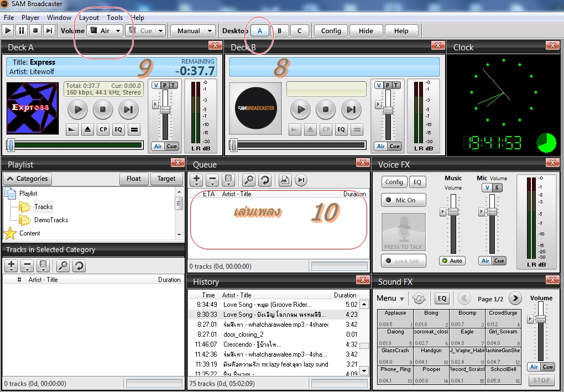Expand Deck A volume slider arrow
The image size is (564, 392).
[155, 104]
